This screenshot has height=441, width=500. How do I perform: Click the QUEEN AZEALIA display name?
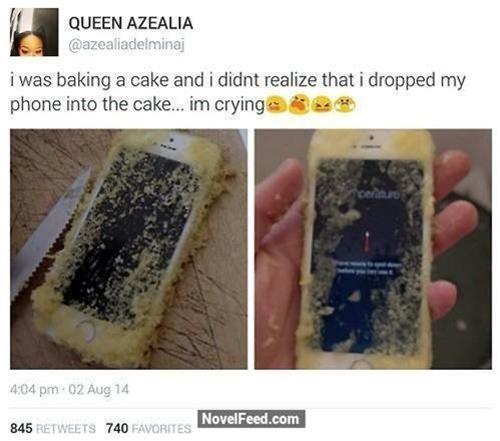131,23
